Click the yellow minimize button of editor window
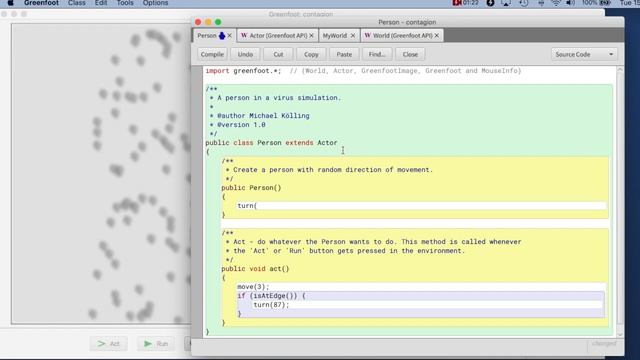This screenshot has width=640, height=360. 208,22
